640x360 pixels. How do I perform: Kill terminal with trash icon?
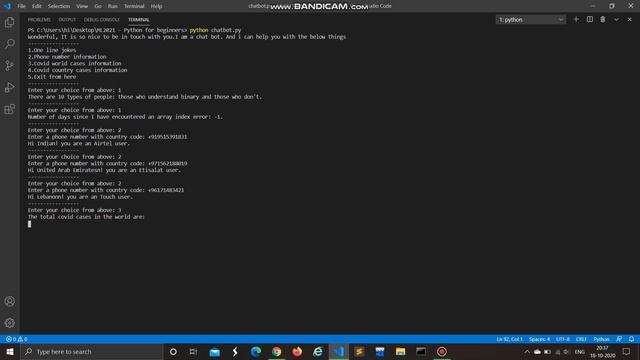(602, 19)
